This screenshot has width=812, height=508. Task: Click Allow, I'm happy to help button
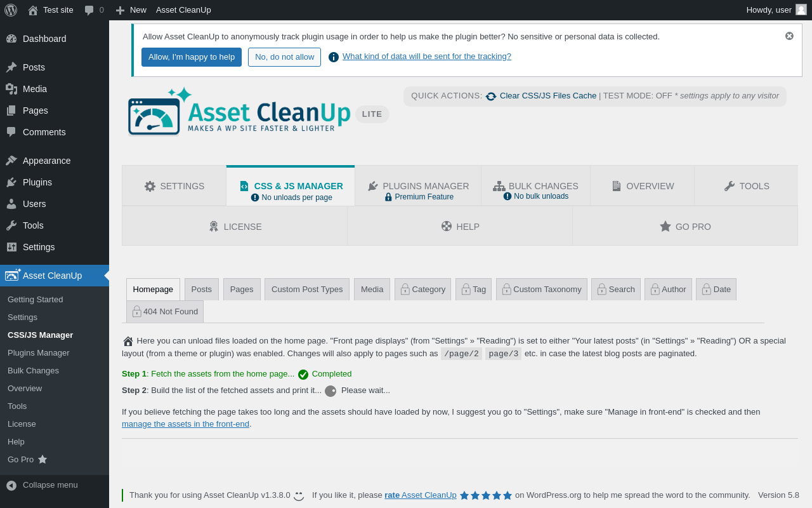click(x=192, y=57)
